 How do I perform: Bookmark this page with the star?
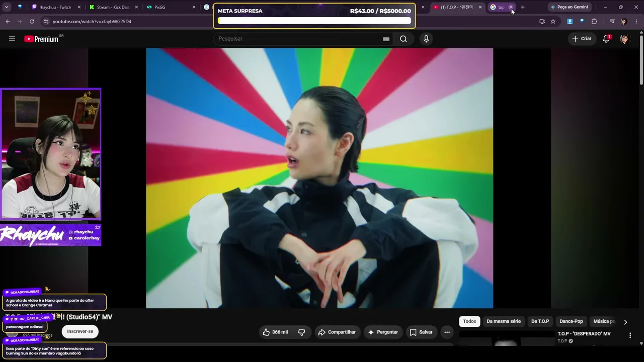point(553,22)
